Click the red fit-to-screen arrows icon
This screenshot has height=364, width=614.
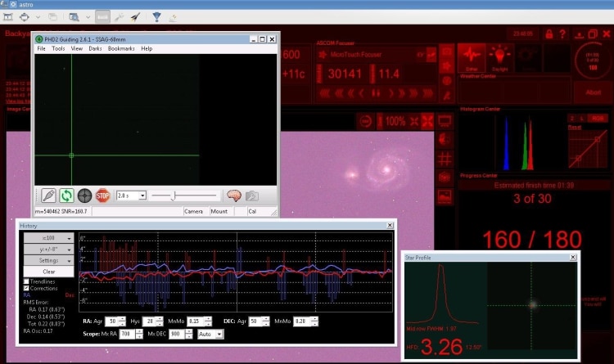pos(427,121)
